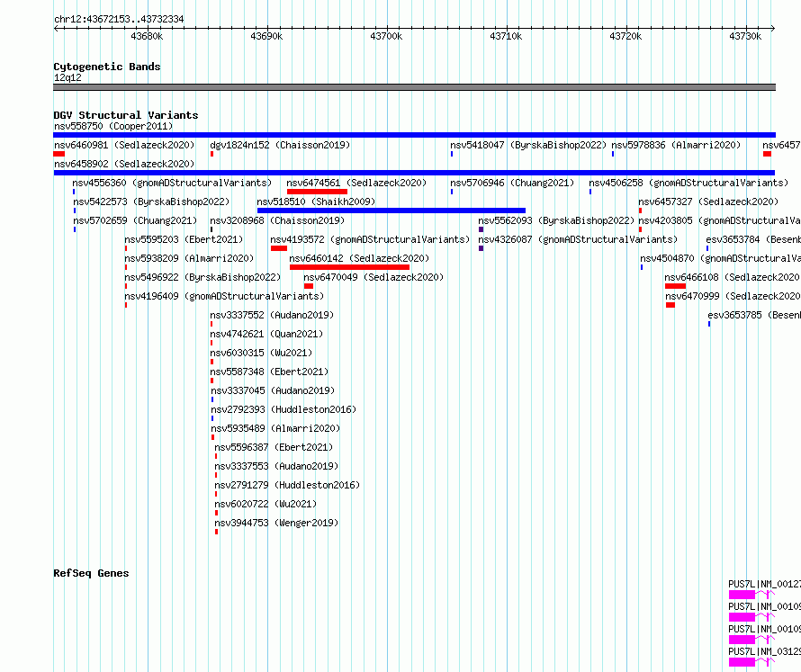Viewport: 801px width, 672px height.
Task: Open nsv6020722 (Wu2021) variant
Action: 265,504
